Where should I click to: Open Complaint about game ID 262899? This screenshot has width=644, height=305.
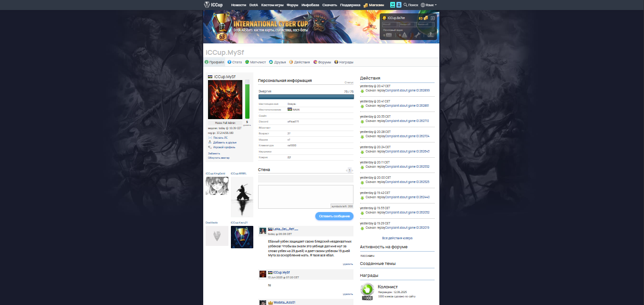click(x=406, y=91)
